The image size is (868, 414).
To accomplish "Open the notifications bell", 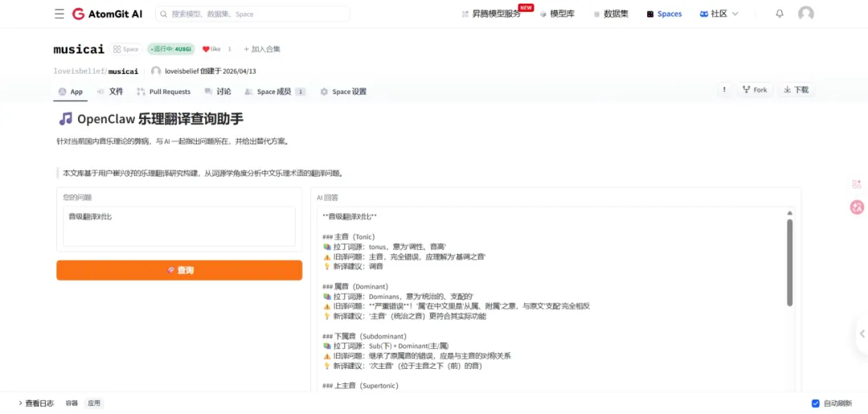I will point(780,14).
